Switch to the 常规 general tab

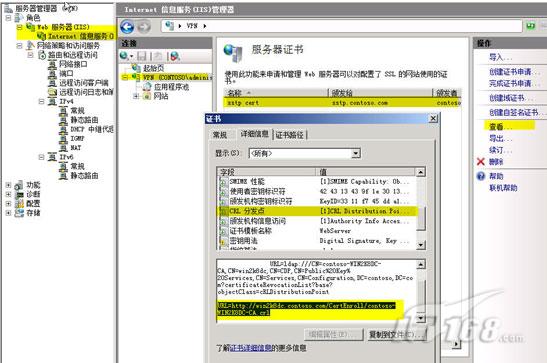[x=220, y=135]
